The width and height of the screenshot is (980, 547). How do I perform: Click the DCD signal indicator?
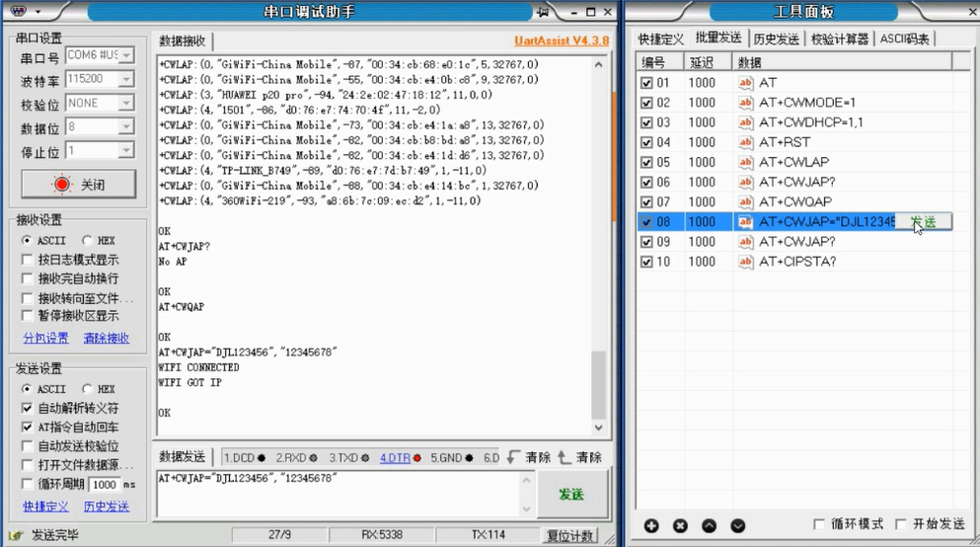[245, 457]
